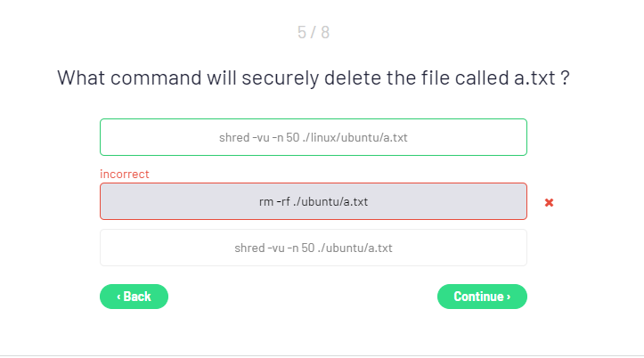The width and height of the screenshot is (644, 358).
Task: Select answer shred -vu -n 50 ./ubuntu/a.txt
Action: coord(313,248)
